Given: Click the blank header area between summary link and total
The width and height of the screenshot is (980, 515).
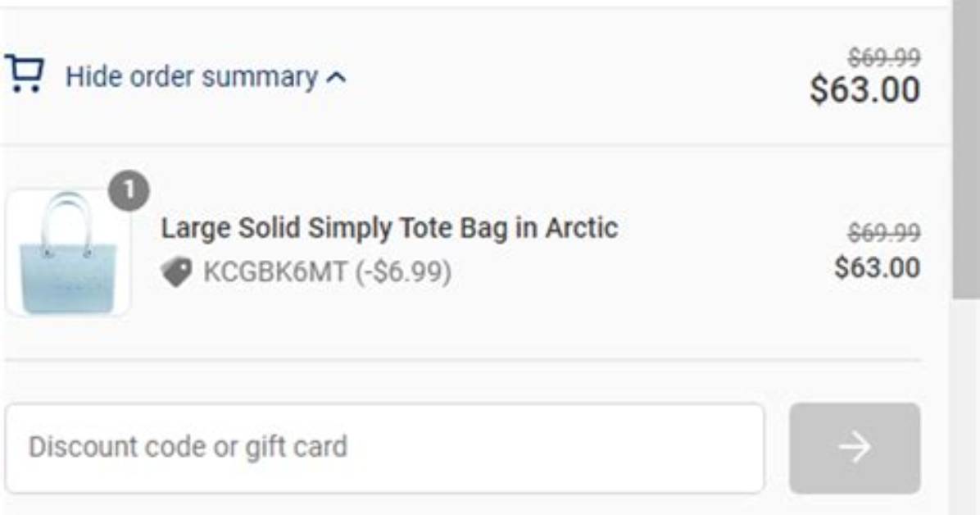Looking at the screenshot, I should pos(575,77).
